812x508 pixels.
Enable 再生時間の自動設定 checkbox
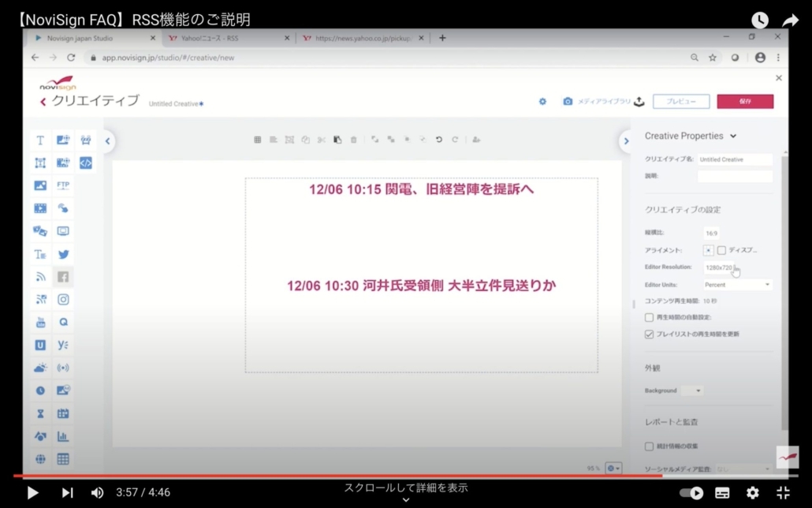tap(649, 317)
